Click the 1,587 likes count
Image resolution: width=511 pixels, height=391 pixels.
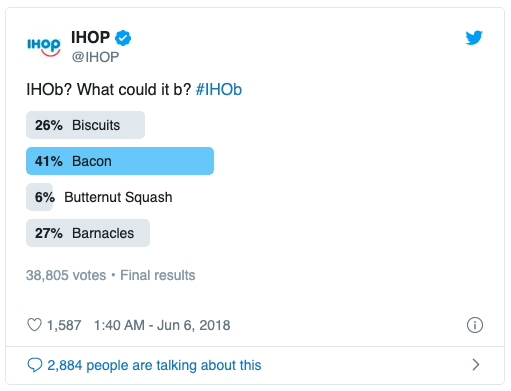[64, 325]
